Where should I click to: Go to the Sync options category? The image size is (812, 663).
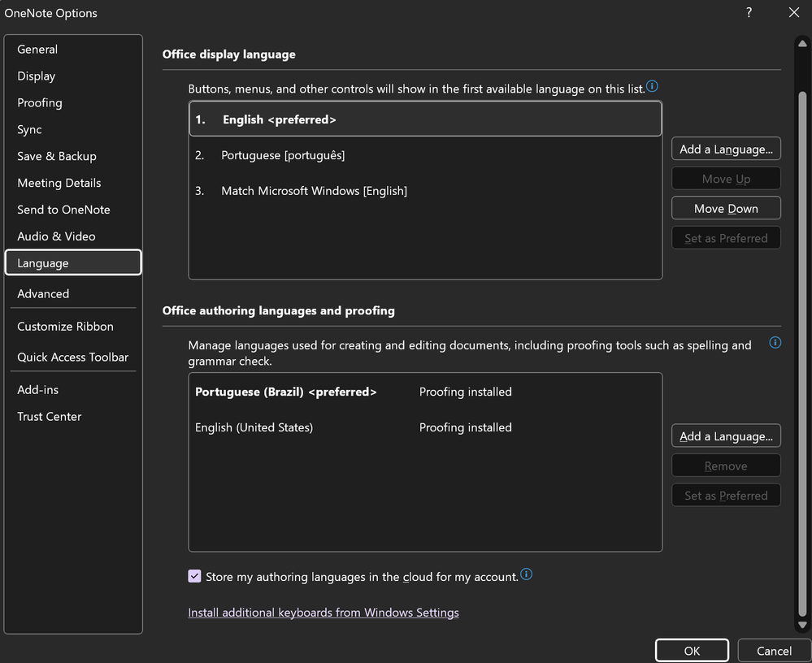click(73, 129)
